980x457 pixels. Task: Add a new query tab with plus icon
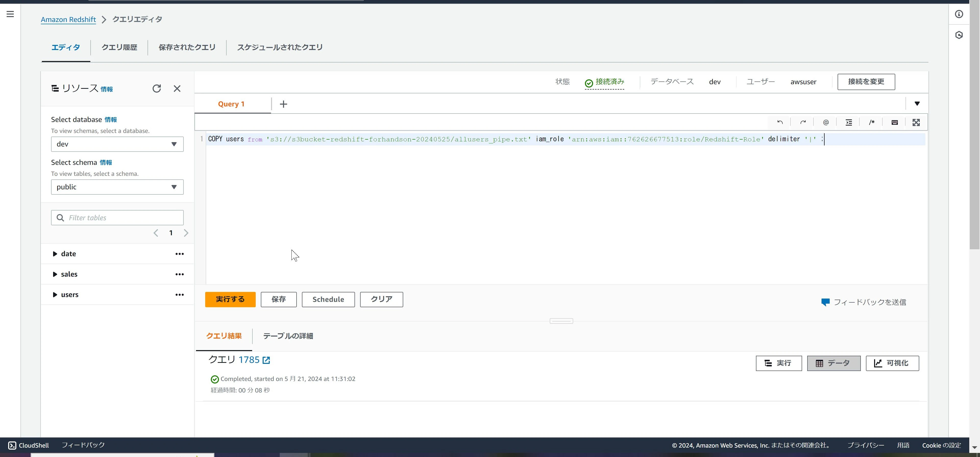(x=284, y=104)
